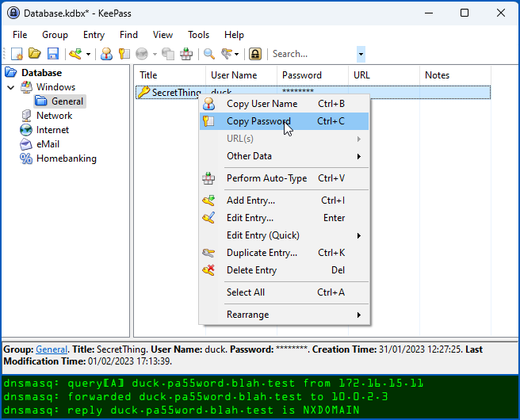The height and width of the screenshot is (420, 520).
Task: Open the Show Entries dropdown arrow
Action: coord(236,54)
